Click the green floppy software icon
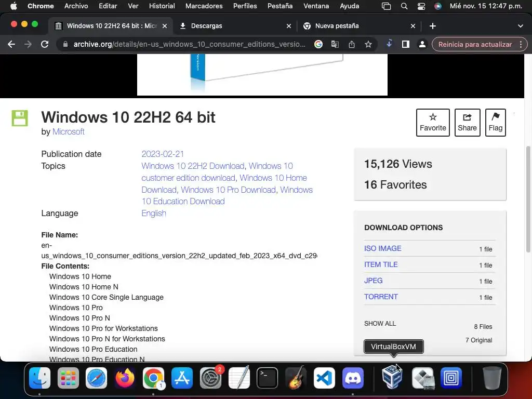 [x=20, y=118]
